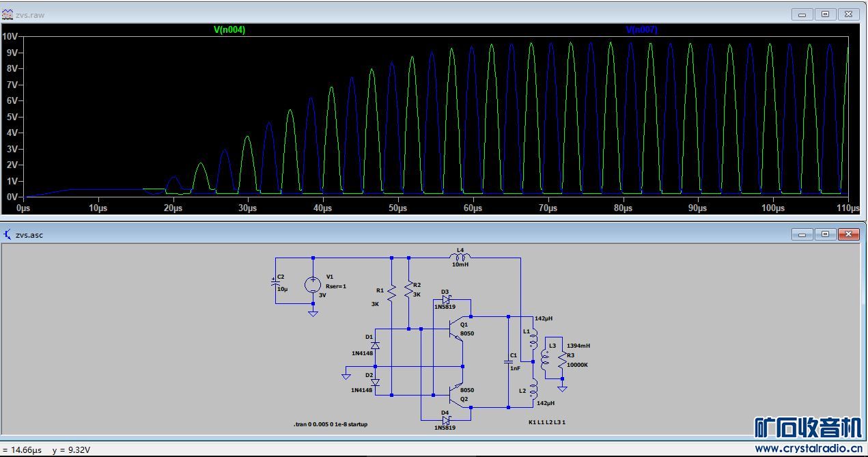Click the D3 1N5819 Schottky diode
868x457 pixels.
pyautogui.click(x=446, y=299)
